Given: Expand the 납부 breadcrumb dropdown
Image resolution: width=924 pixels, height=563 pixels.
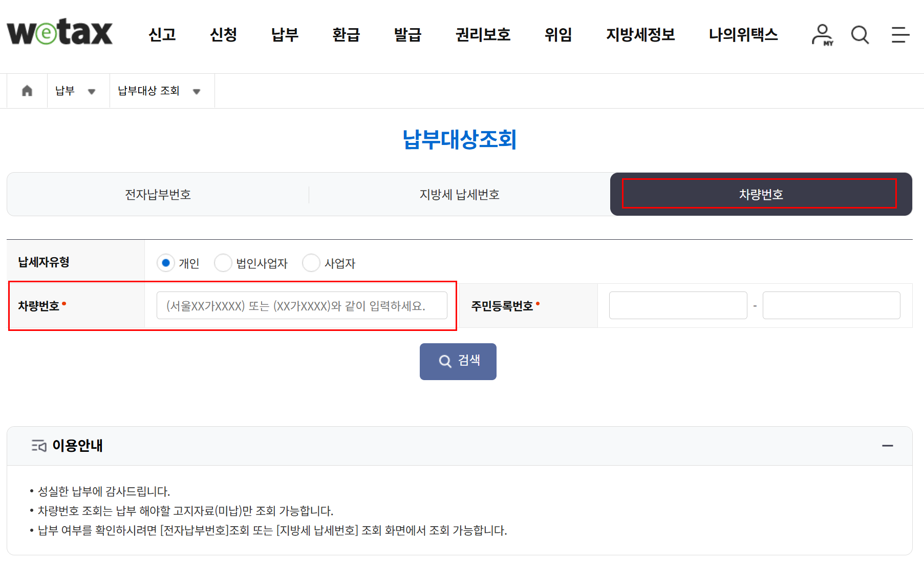Looking at the screenshot, I should [92, 91].
